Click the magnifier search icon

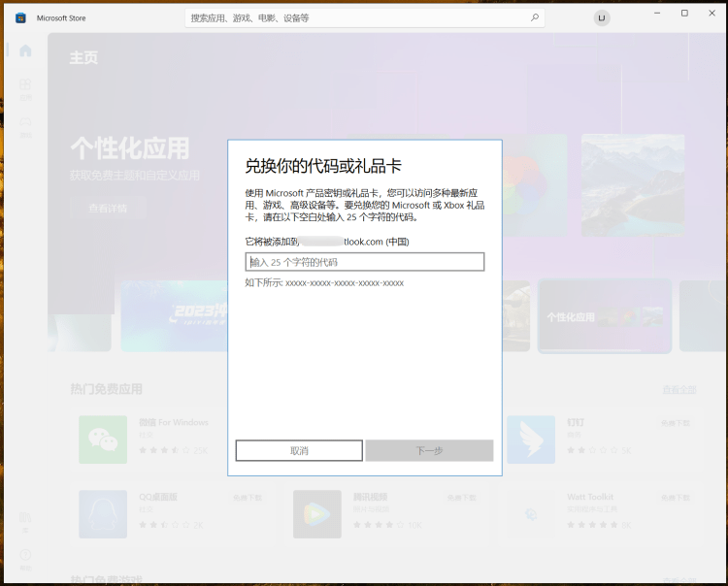535,17
